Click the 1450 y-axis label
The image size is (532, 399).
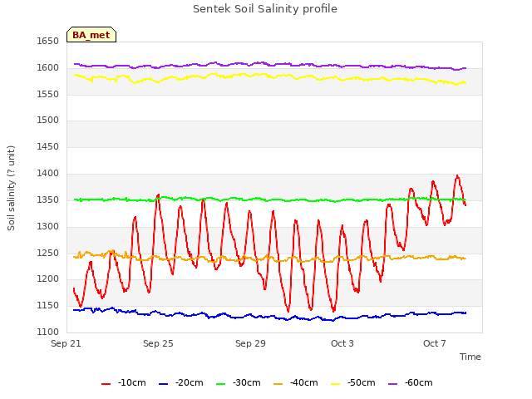tap(48, 146)
